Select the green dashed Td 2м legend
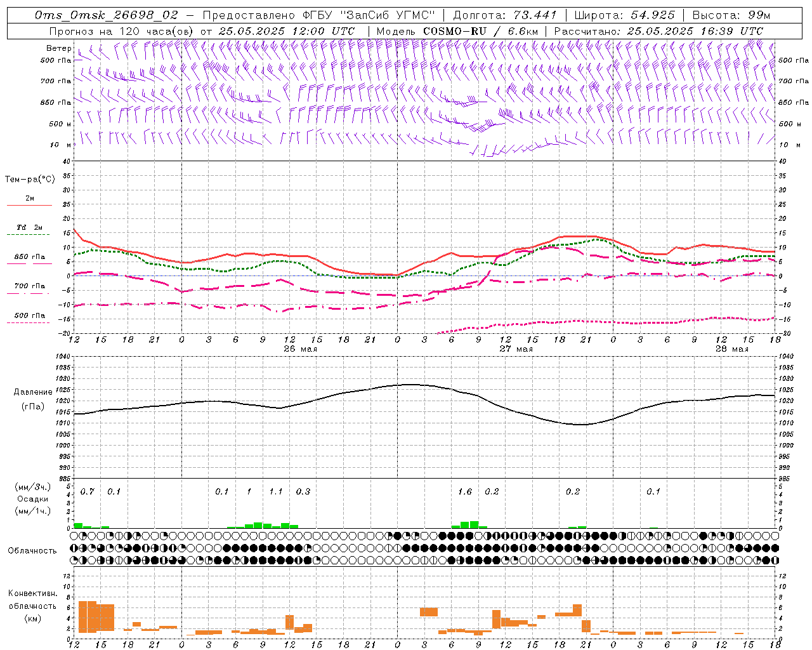812x650 pixels. 29,230
